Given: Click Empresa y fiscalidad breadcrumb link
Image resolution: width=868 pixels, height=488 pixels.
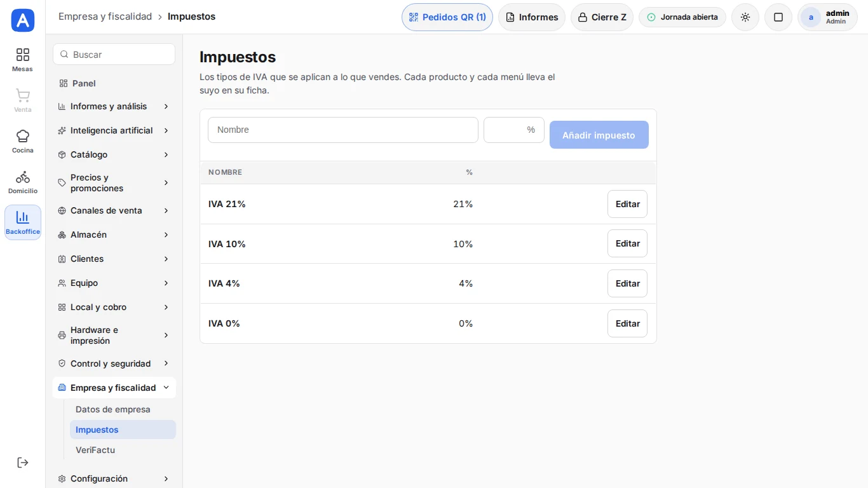Looking at the screenshot, I should coord(105,17).
